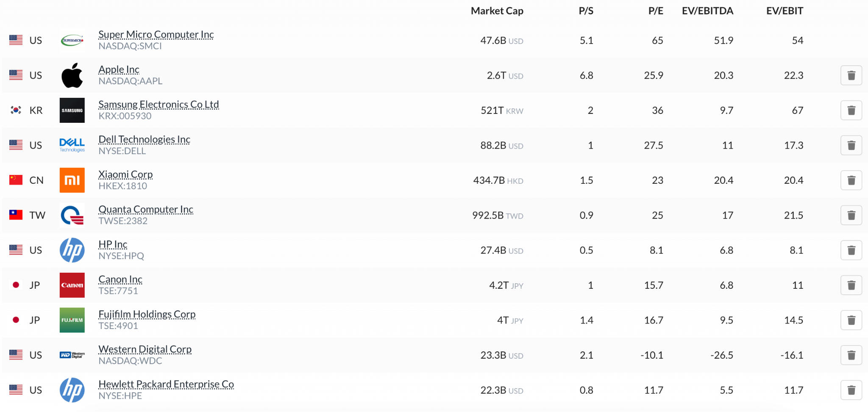The image size is (868, 412).
Task: Delete Quanta Computer row with trash icon
Action: (x=851, y=216)
